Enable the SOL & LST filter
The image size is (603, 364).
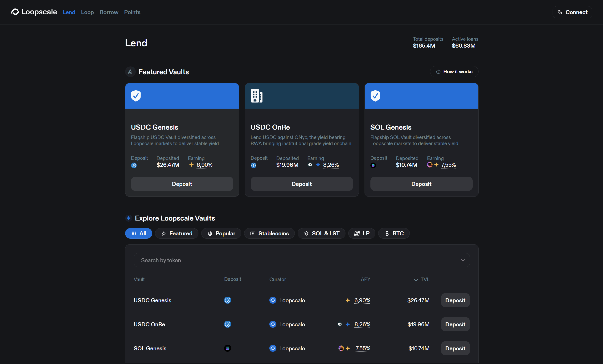point(321,233)
